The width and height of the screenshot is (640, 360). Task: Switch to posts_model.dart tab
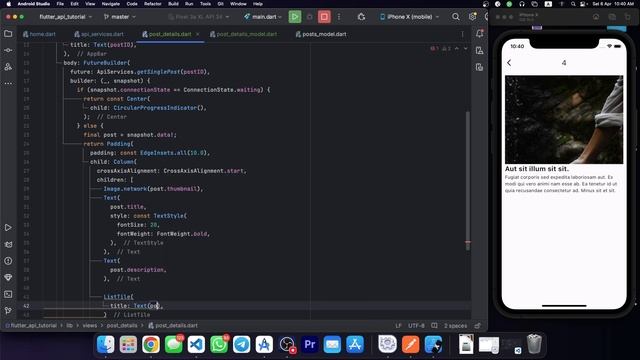click(x=321, y=34)
